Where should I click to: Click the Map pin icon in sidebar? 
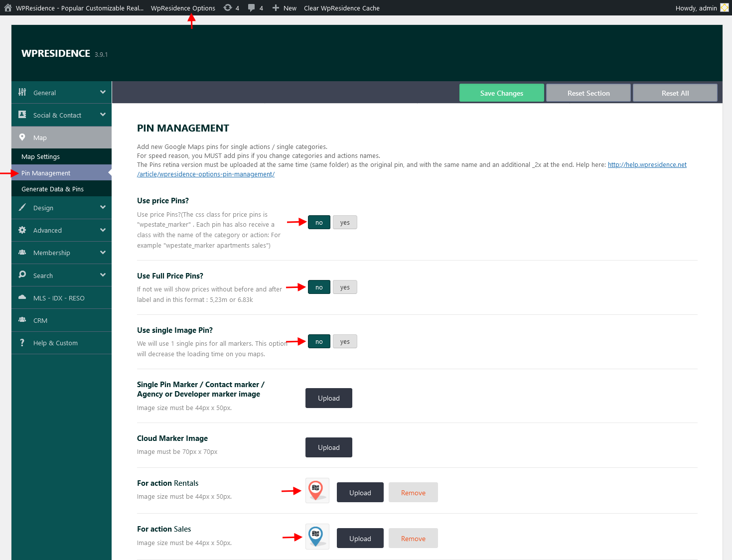click(x=22, y=137)
